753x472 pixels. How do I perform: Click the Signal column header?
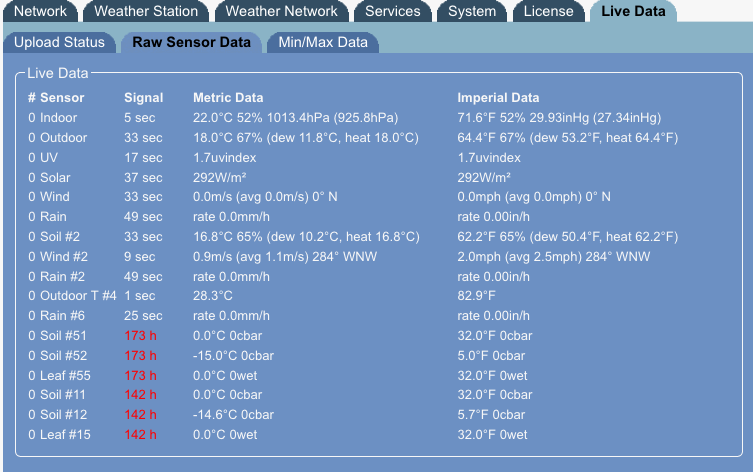pos(143,98)
